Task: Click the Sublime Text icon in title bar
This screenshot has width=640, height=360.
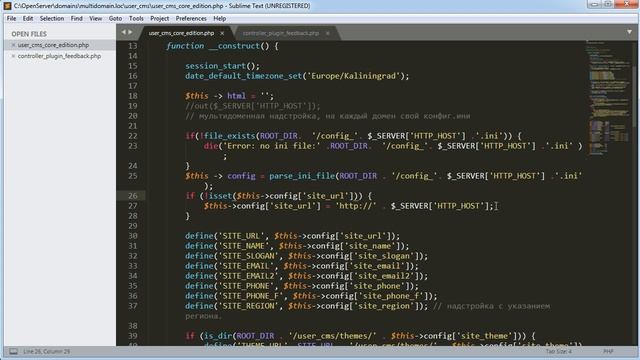Action: click(7, 6)
